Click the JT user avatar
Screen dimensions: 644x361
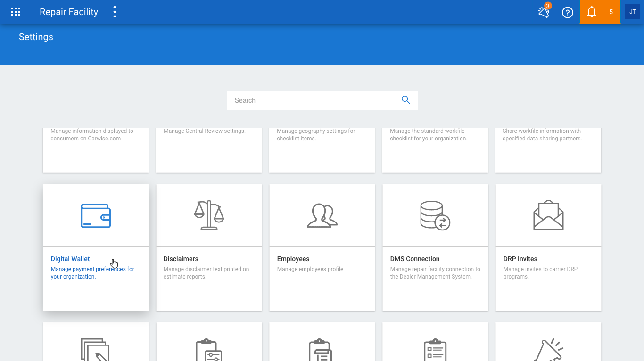(x=632, y=11)
